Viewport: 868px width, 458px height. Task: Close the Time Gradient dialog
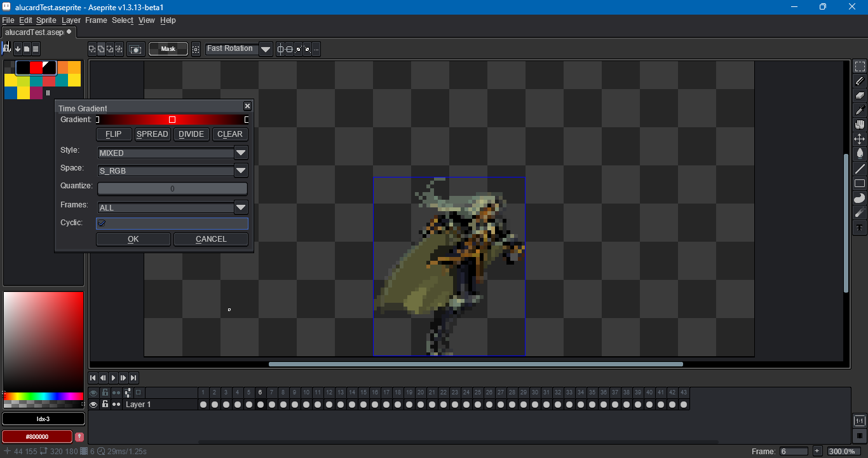click(247, 106)
